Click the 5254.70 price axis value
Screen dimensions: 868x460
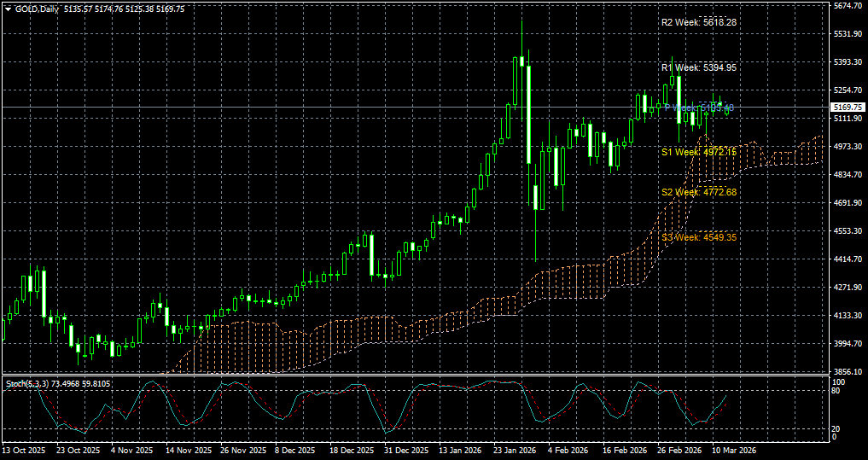(848, 90)
